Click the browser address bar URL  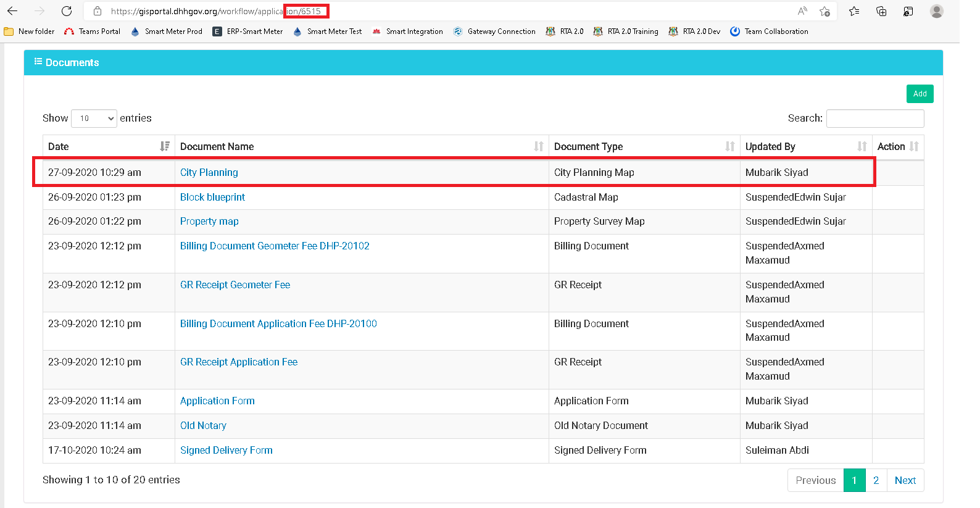point(216,11)
